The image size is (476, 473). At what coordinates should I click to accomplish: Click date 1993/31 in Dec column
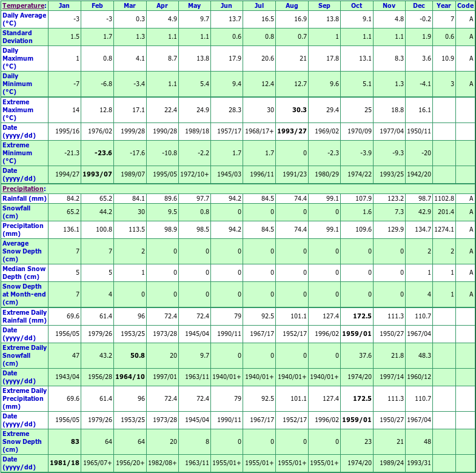pyautogui.click(x=419, y=463)
